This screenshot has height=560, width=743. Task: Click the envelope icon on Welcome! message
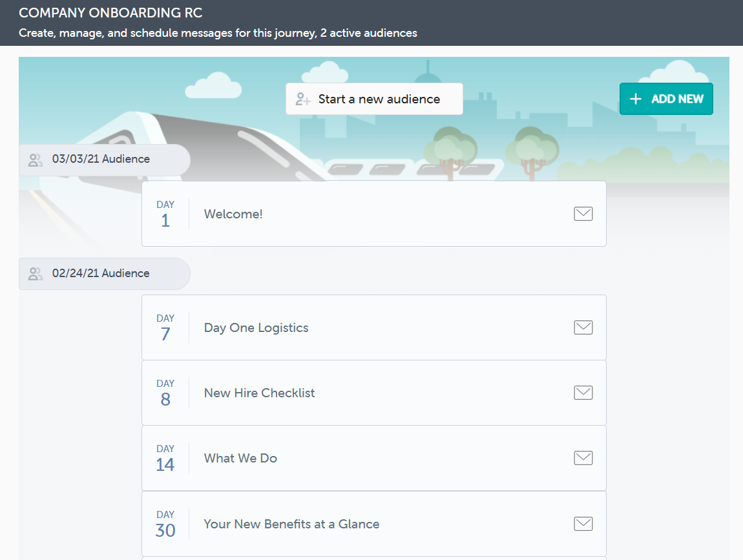pos(583,214)
